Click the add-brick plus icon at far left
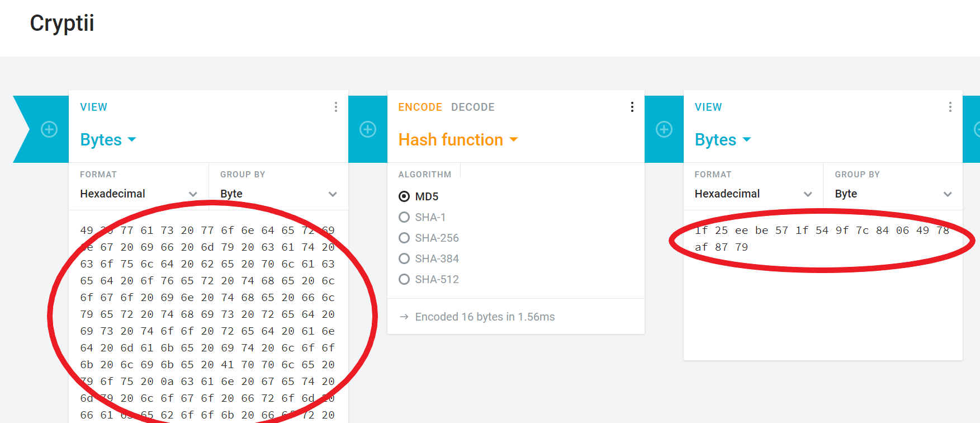 click(49, 129)
